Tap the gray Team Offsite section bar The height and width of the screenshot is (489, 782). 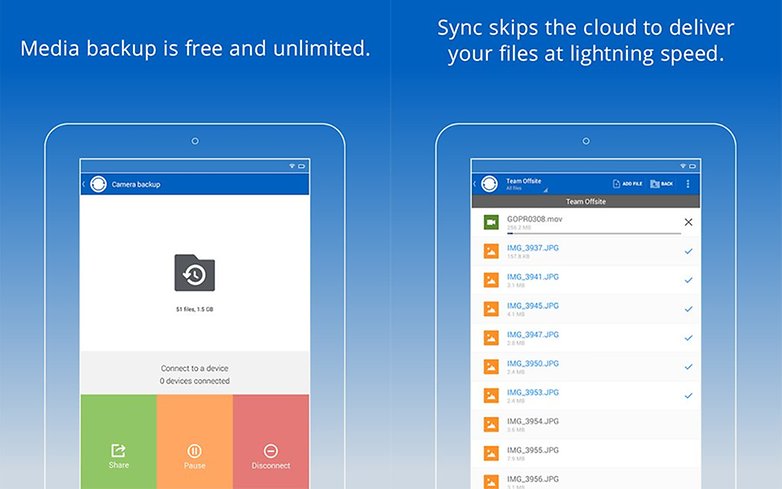pos(586,201)
